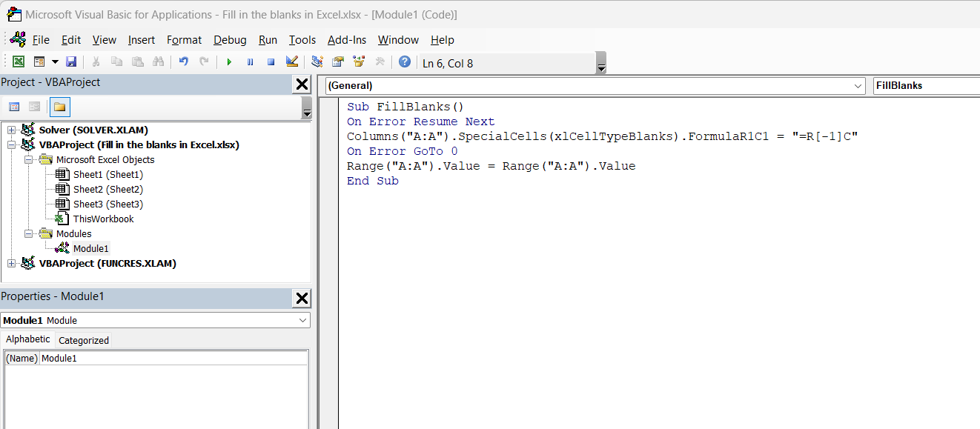This screenshot has height=429, width=980.
Task: Click the Break pause icon
Action: (x=250, y=62)
